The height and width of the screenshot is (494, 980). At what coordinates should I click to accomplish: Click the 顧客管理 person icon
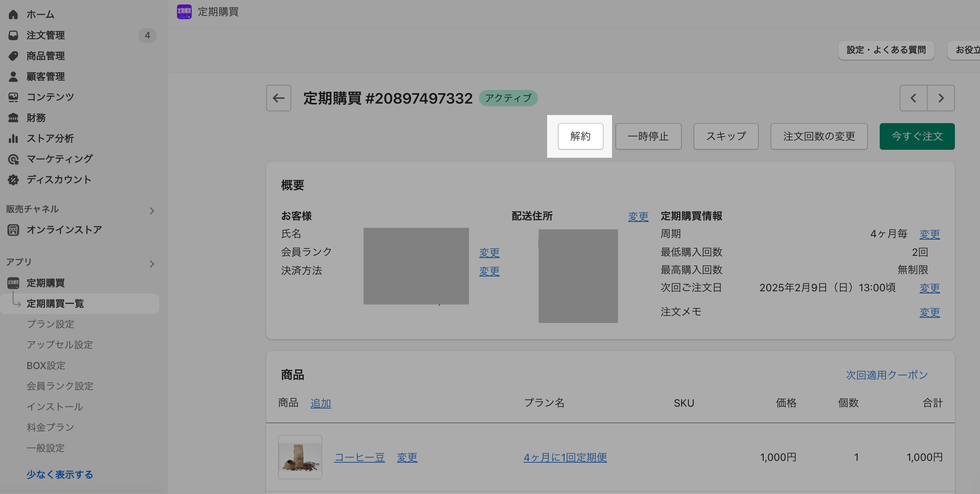tap(13, 76)
